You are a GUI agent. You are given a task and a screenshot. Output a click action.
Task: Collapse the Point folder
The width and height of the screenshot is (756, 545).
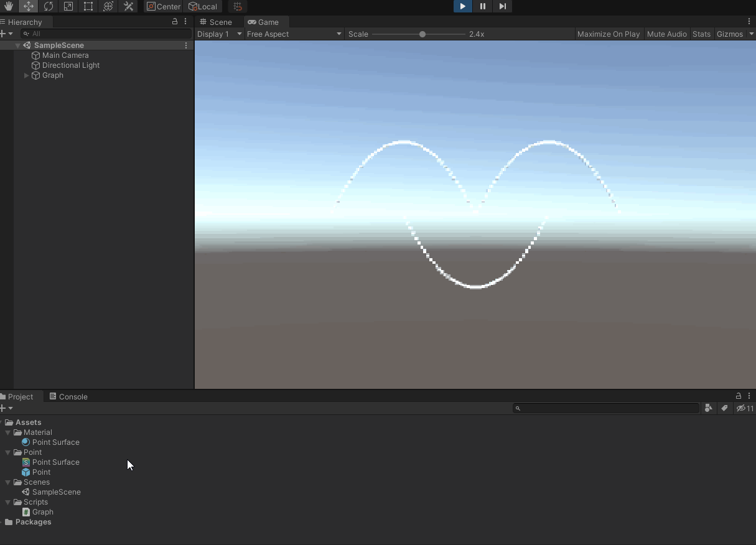pyautogui.click(x=8, y=452)
